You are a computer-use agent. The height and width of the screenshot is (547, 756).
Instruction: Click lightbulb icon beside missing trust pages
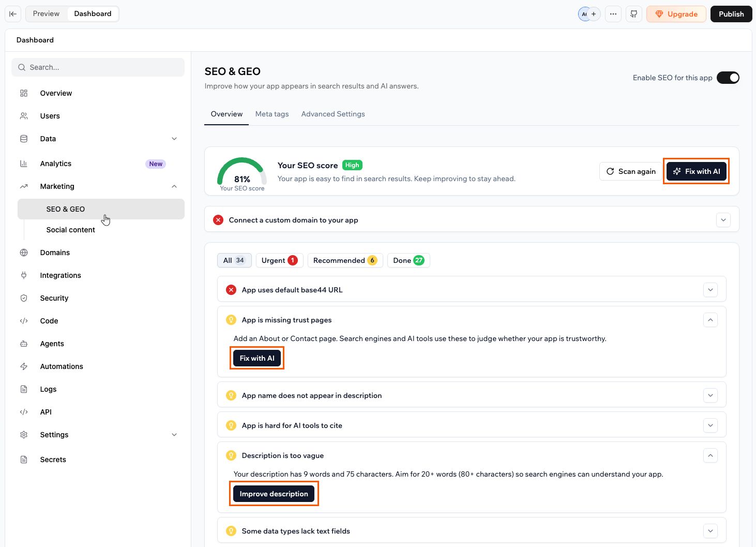point(231,320)
